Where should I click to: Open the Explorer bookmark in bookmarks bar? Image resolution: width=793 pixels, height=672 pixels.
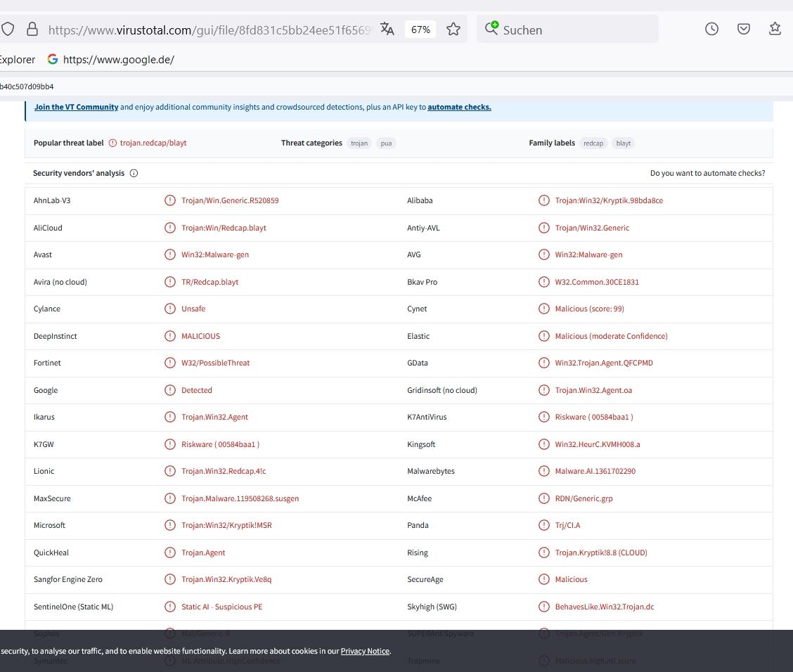(x=17, y=59)
